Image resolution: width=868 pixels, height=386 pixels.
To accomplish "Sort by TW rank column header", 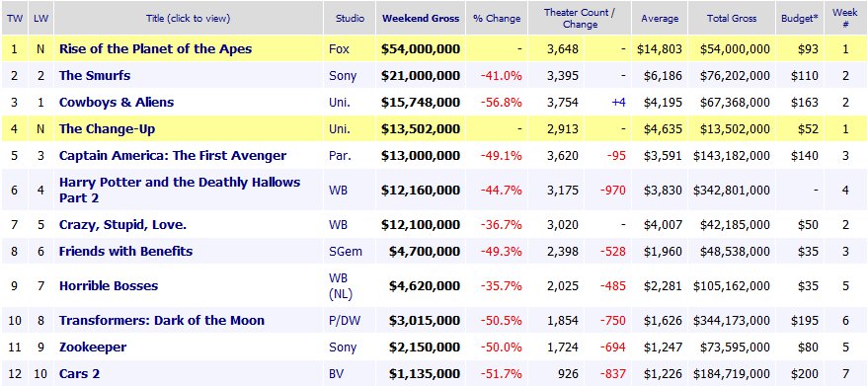I will click(x=13, y=19).
